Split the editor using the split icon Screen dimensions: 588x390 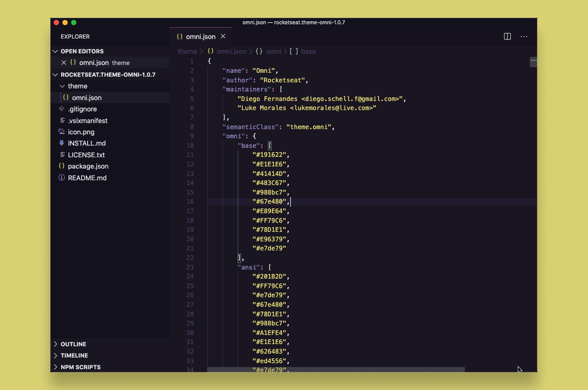click(507, 36)
